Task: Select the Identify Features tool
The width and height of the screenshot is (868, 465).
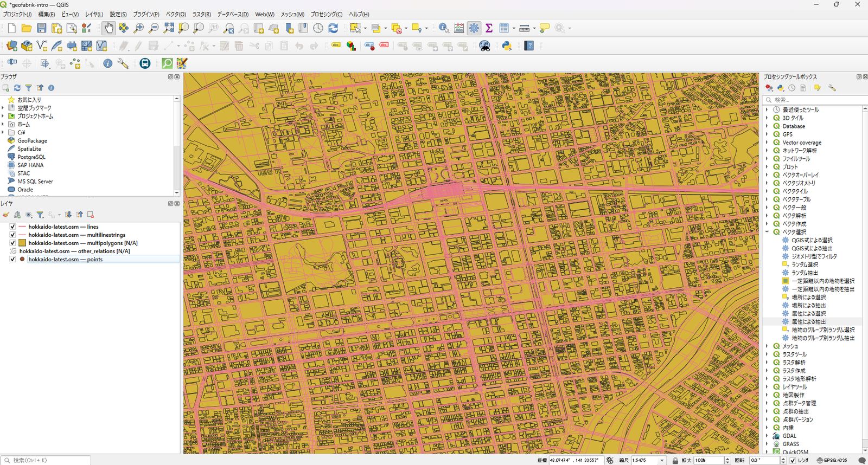Action: [x=444, y=28]
